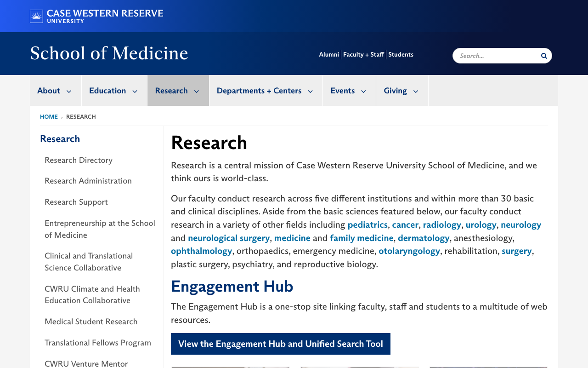The width and height of the screenshot is (588, 368).
Task: Open the Events navigation item
Action: click(343, 91)
